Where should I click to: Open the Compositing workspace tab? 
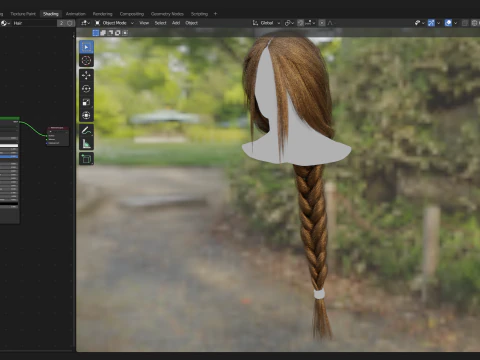[132, 14]
